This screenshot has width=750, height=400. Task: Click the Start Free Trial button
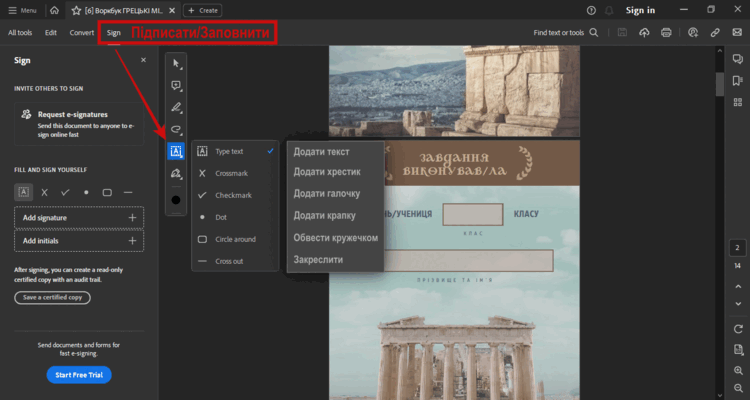[x=79, y=375]
